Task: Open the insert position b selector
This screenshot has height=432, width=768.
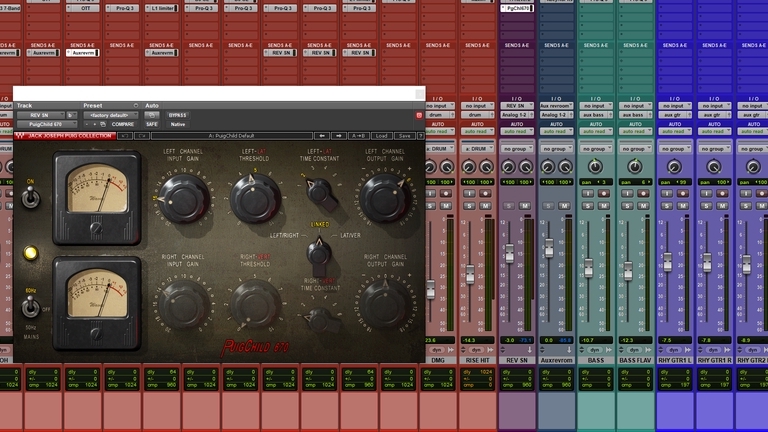Action: coord(72,115)
